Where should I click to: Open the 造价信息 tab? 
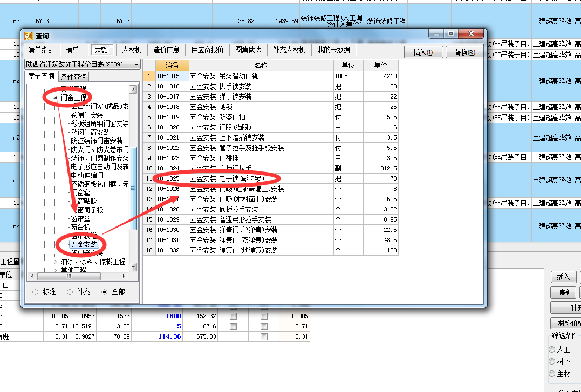point(166,50)
